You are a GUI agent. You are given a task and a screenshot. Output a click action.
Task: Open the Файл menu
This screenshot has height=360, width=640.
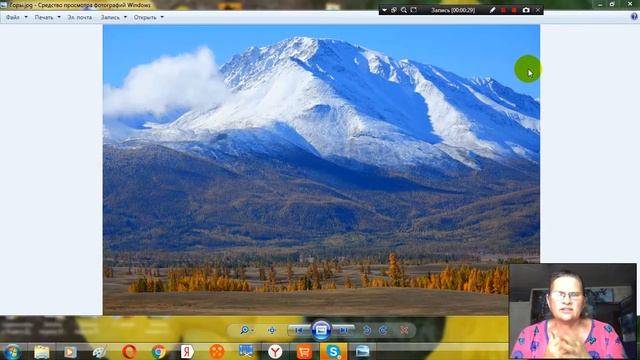coord(13,18)
